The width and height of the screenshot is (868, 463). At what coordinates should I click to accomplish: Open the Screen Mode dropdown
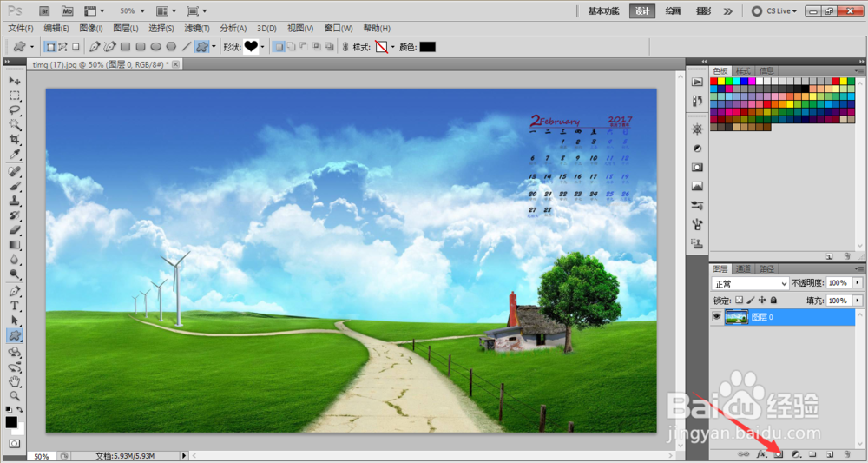196,10
